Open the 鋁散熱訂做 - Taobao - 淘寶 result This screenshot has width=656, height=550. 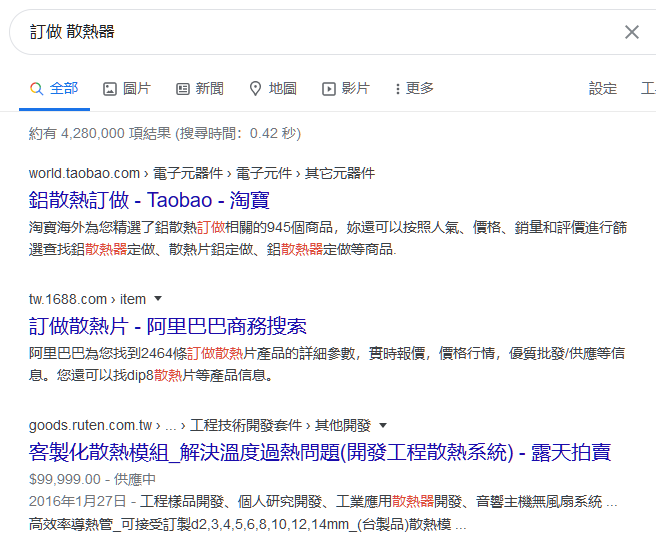click(x=149, y=200)
